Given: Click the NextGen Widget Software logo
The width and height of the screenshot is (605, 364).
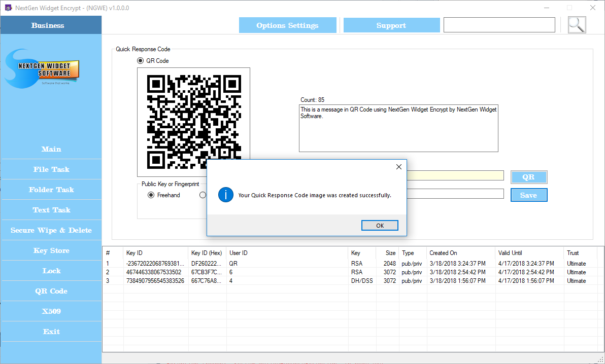Looking at the screenshot, I should coord(43,69).
